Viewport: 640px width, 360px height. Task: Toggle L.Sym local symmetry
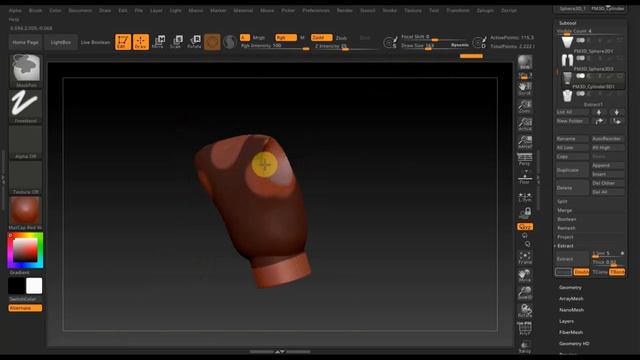click(x=525, y=198)
